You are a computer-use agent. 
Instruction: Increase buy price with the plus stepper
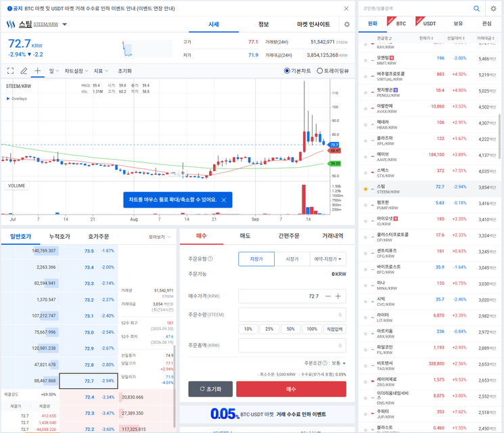(338, 296)
